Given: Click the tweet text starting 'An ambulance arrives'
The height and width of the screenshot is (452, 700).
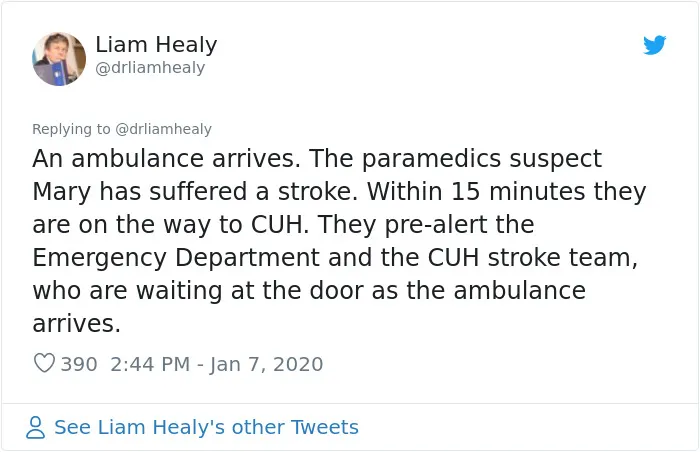Looking at the screenshot, I should click(339, 241).
